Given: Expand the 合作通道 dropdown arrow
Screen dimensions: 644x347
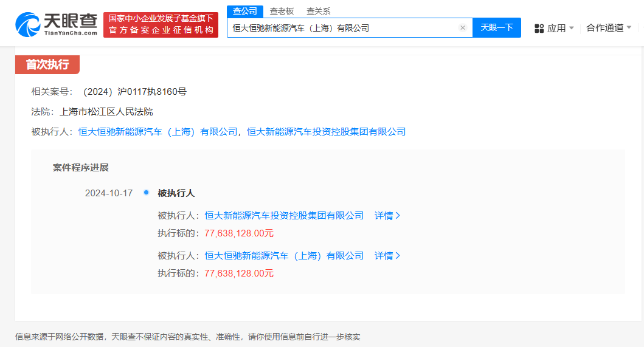Looking at the screenshot, I should coord(629,27).
